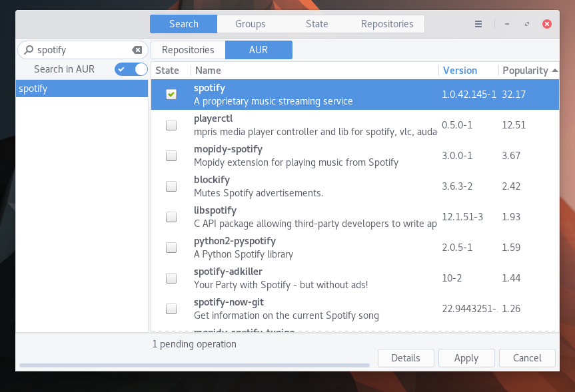
Task: Click the Popularity sort arrow indicator
Action: 555,71
